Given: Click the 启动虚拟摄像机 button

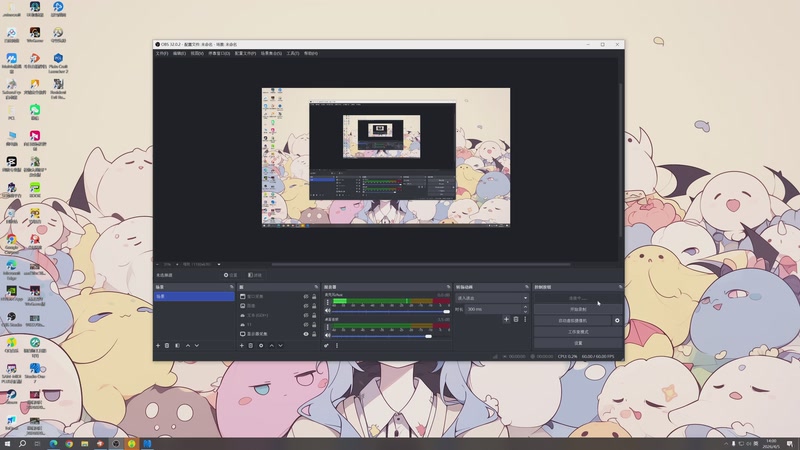Looking at the screenshot, I should coord(572,320).
